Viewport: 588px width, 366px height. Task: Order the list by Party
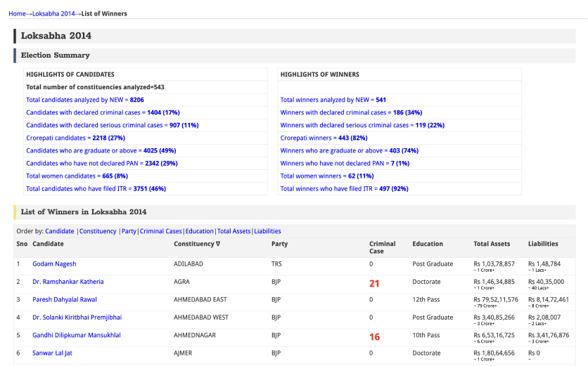129,231
